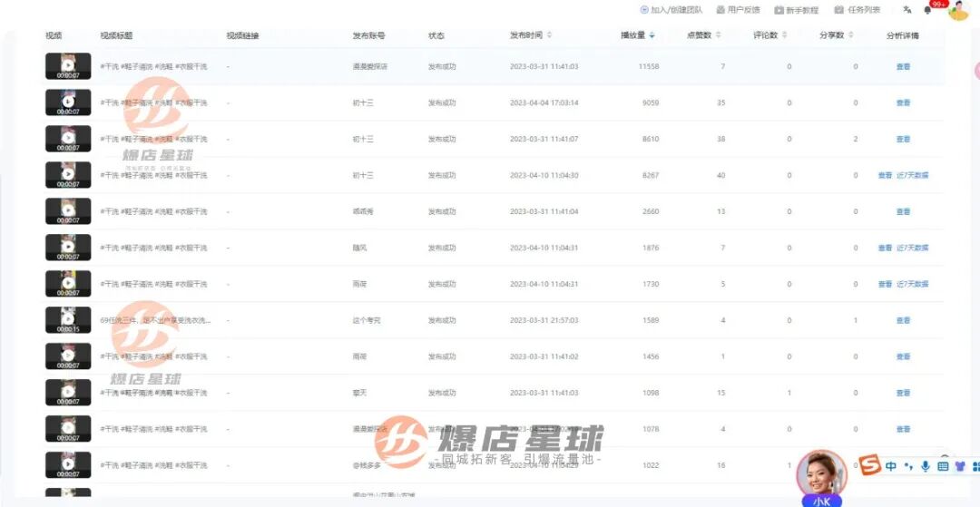Open 用户反馈 user feedback
The height and width of the screenshot is (507, 980).
(x=738, y=10)
